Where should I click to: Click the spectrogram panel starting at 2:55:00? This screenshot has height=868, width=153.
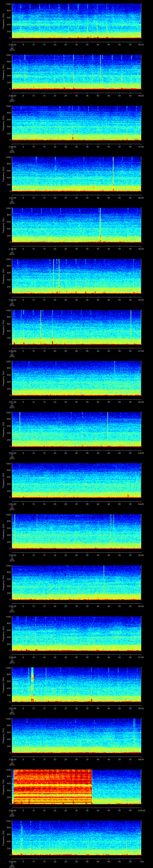click(x=76, y=583)
